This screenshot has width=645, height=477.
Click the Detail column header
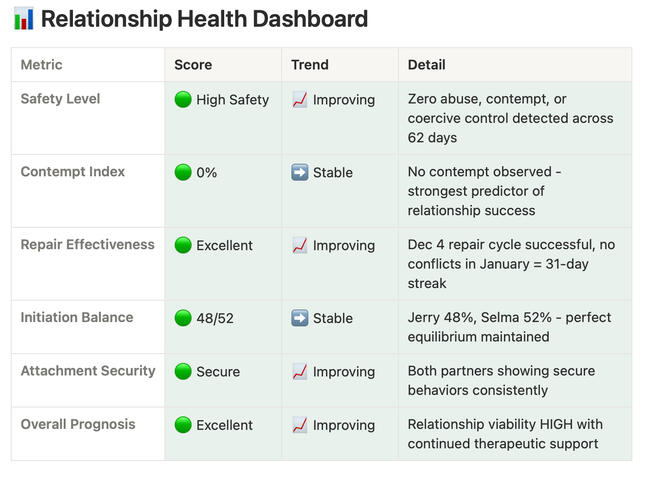(427, 65)
